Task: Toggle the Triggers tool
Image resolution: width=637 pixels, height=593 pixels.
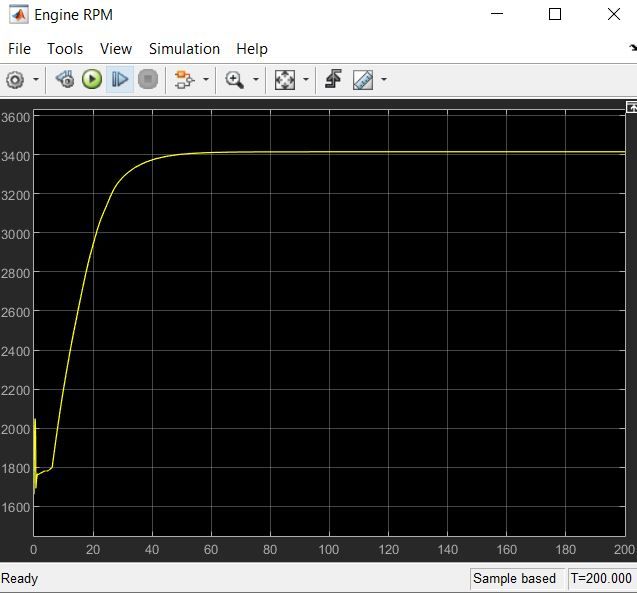Action: pos(333,80)
